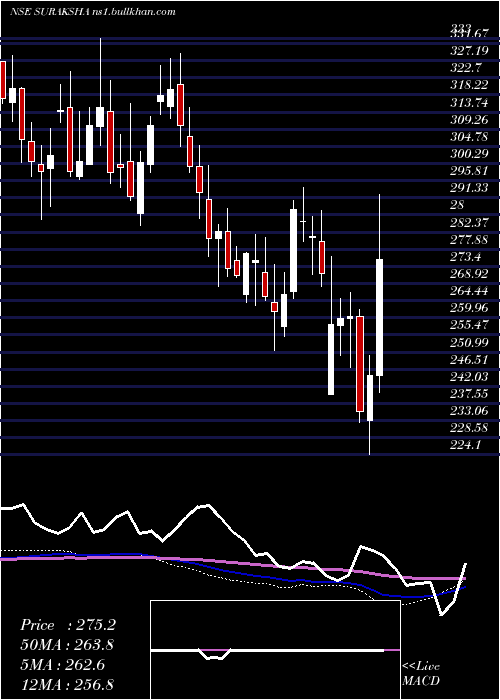
Task: Click the 327.19 price axis label
Action: point(471,51)
